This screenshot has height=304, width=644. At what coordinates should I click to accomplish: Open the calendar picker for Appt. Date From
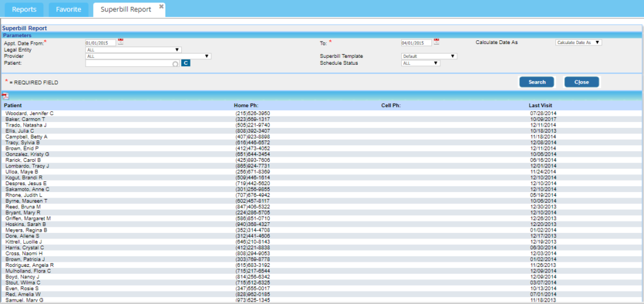[121, 42]
